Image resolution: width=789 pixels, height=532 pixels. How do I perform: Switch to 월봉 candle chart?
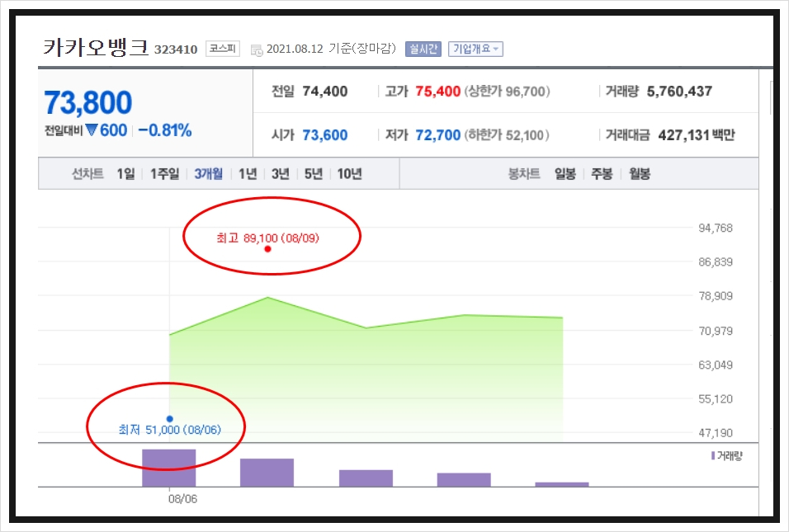coord(640,174)
